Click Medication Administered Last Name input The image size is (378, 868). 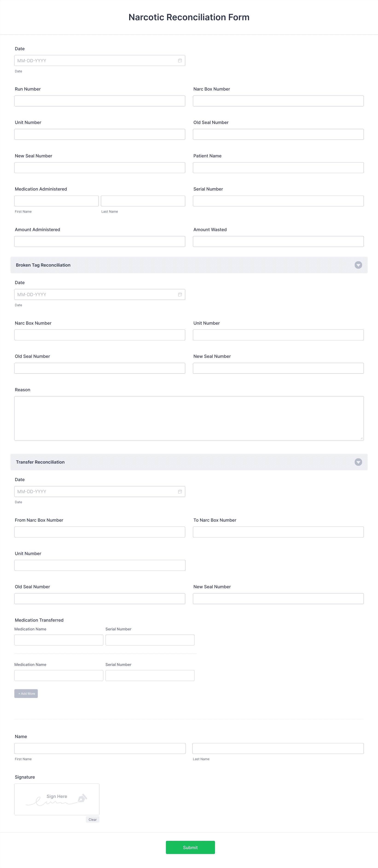click(x=143, y=201)
